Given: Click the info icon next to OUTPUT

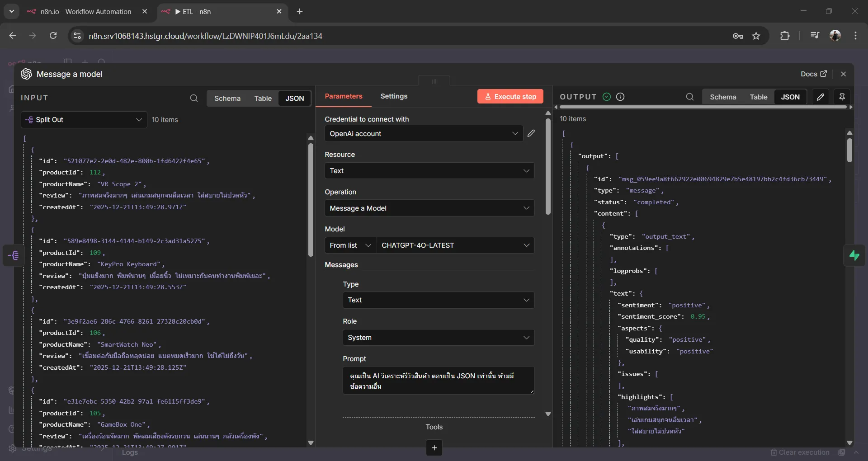Looking at the screenshot, I should point(620,97).
